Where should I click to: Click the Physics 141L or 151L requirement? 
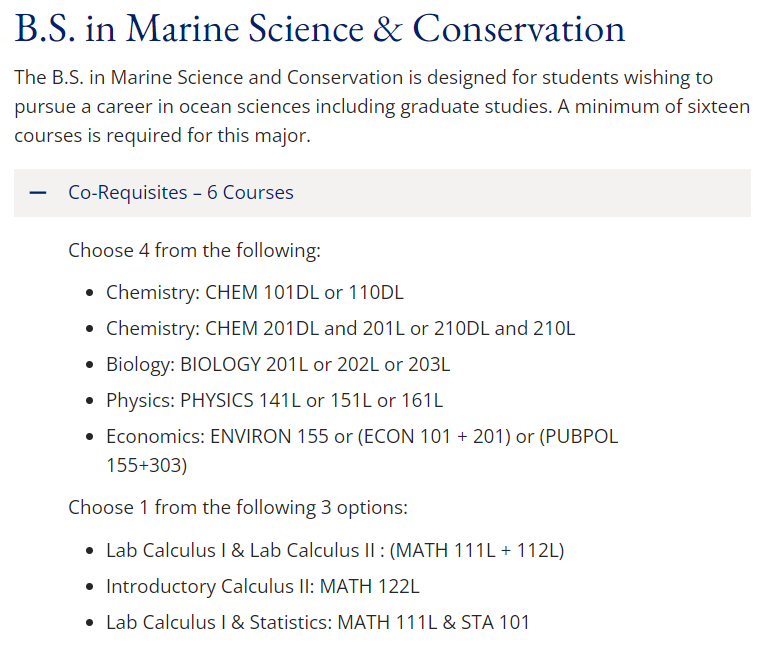tap(274, 401)
